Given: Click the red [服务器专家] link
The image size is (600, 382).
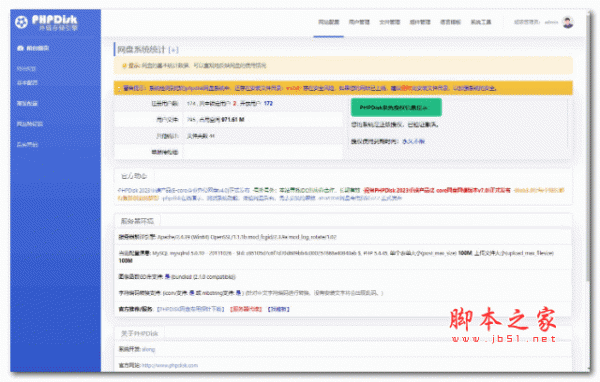Looking at the screenshot, I should [246, 309].
